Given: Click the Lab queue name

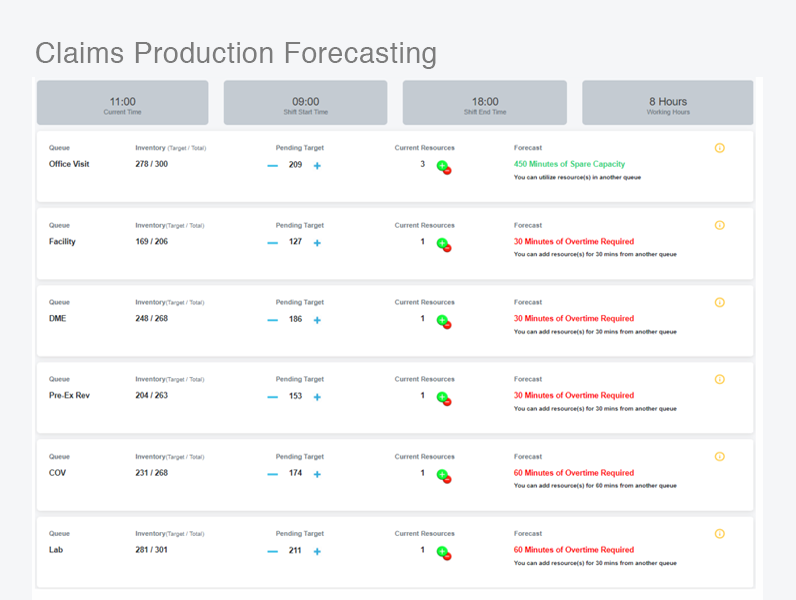Looking at the screenshot, I should click(56, 550).
